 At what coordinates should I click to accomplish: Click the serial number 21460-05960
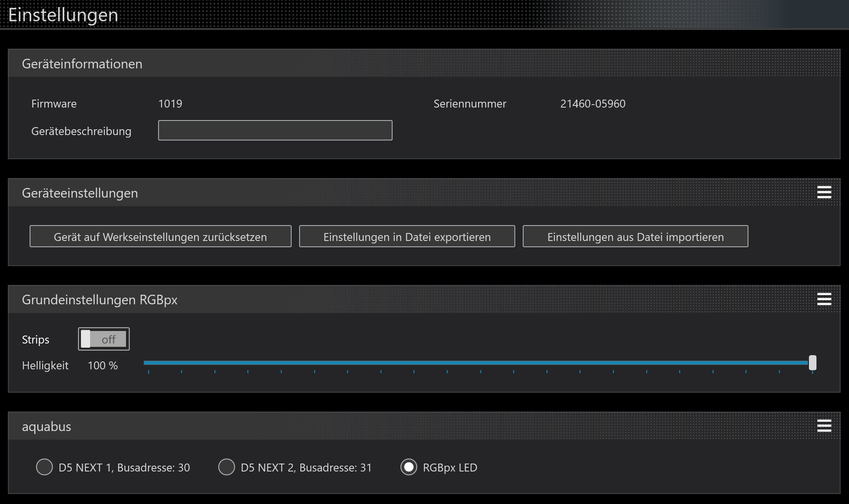[x=592, y=104]
